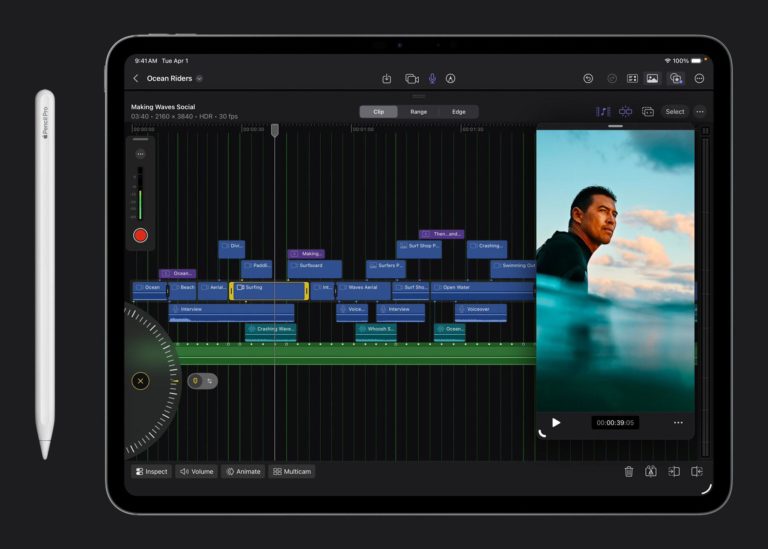768x549 pixels.
Task: Select the Edge mode tab
Action: 458,112
